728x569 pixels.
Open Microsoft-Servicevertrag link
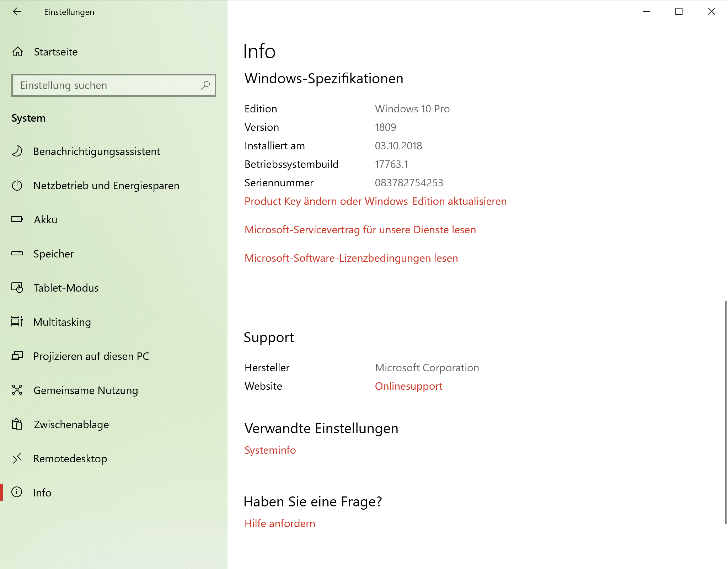point(360,230)
